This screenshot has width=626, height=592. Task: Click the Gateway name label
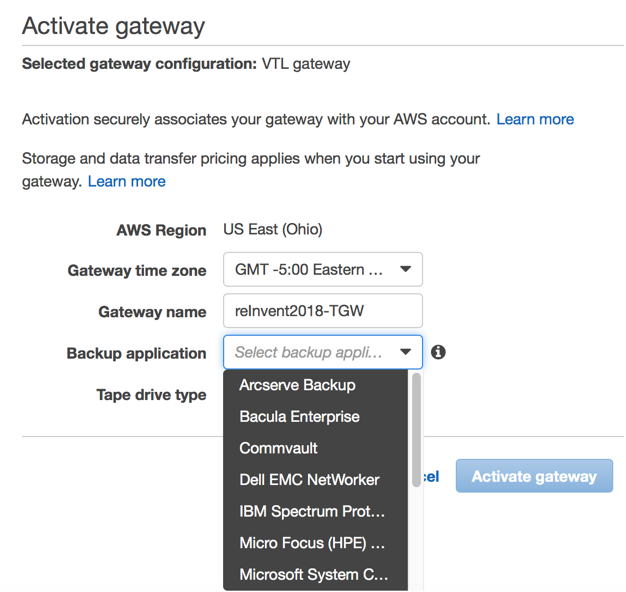pos(152,312)
